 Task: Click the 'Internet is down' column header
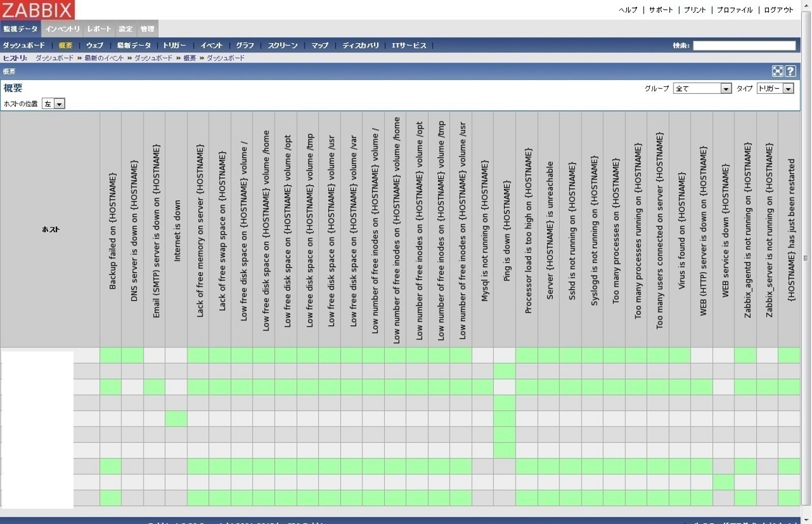point(177,230)
